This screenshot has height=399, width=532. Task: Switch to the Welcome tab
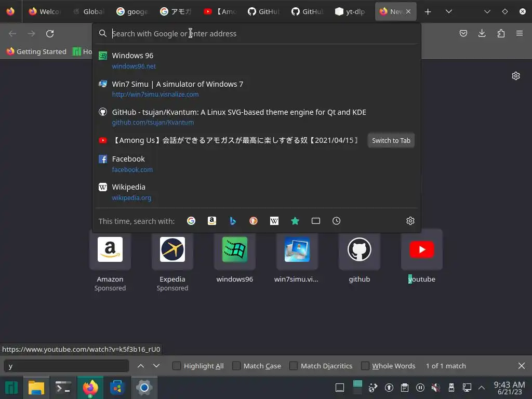45,11
